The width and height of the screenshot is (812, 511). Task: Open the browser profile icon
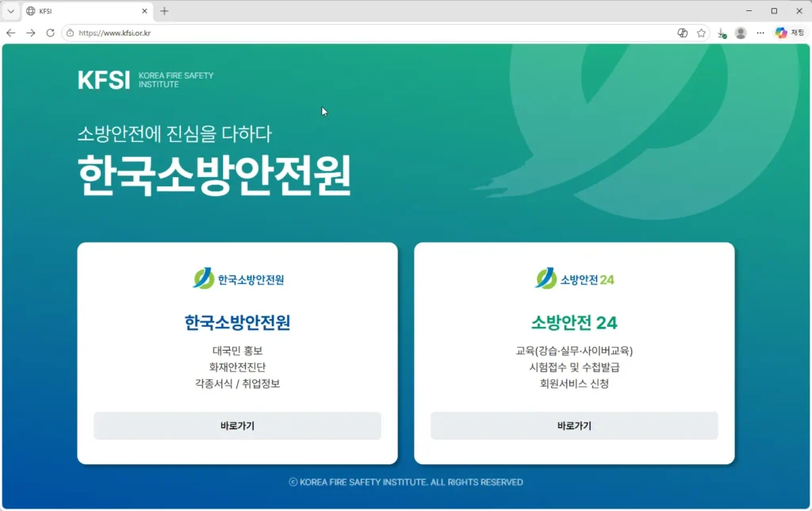click(741, 33)
